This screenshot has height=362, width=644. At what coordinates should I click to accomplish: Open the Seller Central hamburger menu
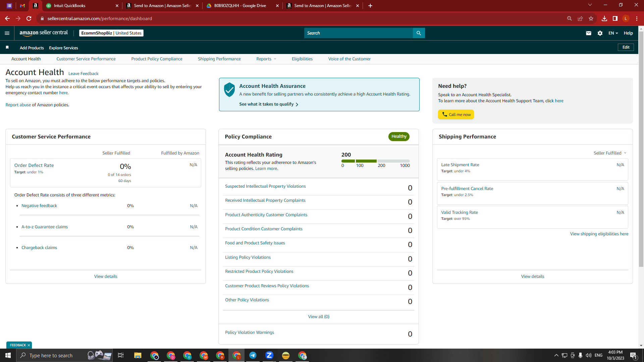[x=7, y=33]
